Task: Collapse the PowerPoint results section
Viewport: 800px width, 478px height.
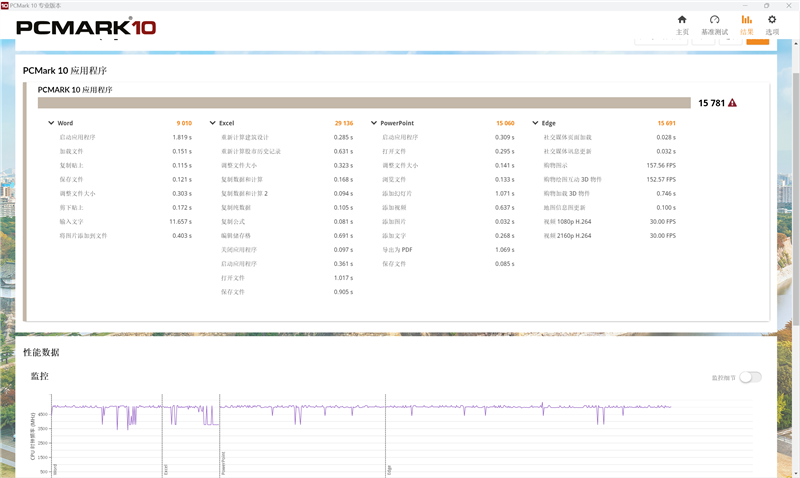Action: coord(374,123)
